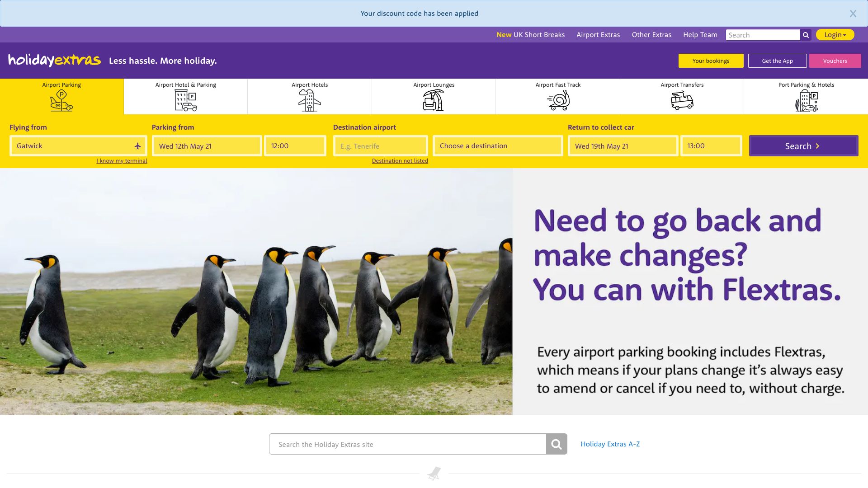
Task: Click the search magnifier icon
Action: [806, 34]
